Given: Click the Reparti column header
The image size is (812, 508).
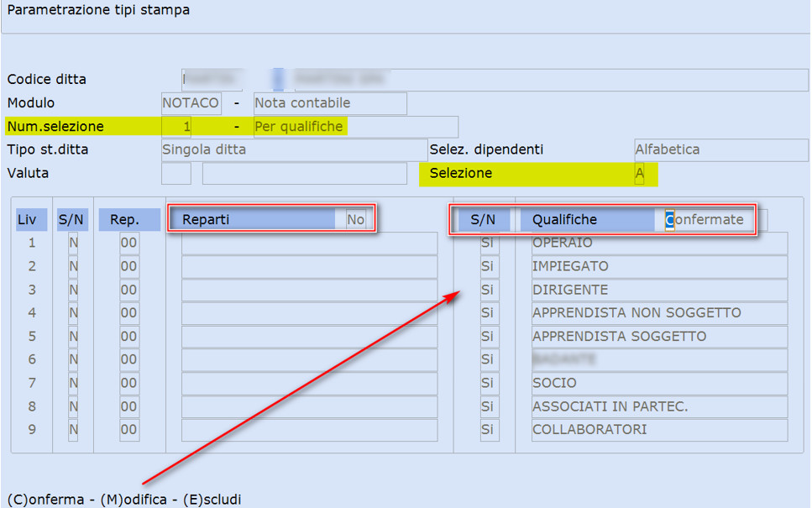Looking at the screenshot, I should pyautogui.click(x=253, y=219).
